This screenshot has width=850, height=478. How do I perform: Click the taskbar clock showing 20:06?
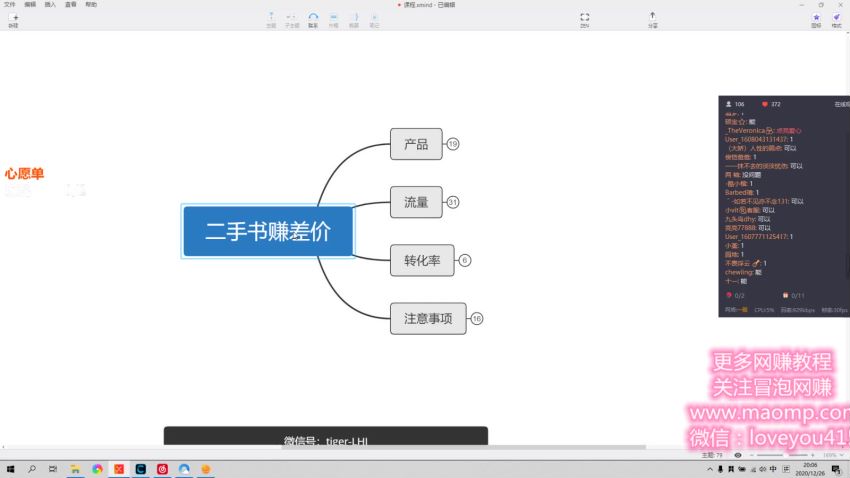coord(810,469)
